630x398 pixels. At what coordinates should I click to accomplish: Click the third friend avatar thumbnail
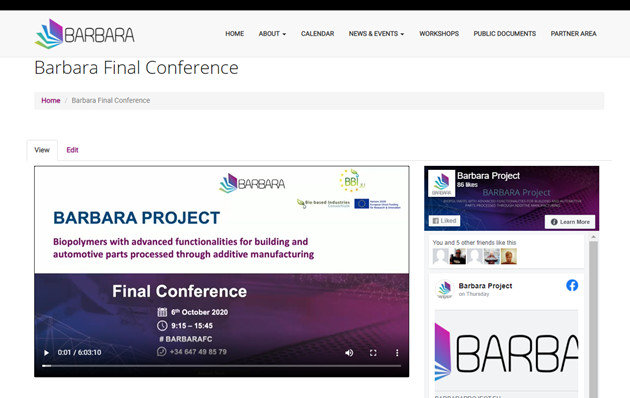tap(475, 256)
